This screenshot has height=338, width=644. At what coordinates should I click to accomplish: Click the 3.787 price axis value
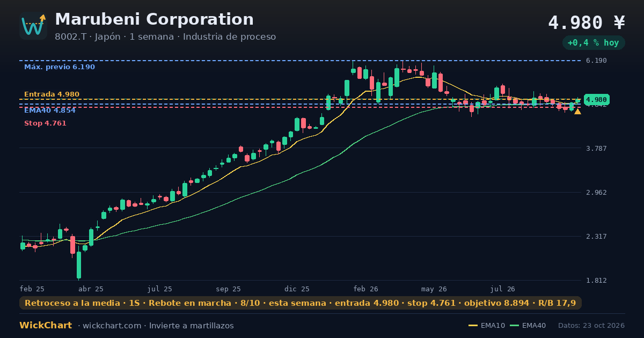pyautogui.click(x=596, y=148)
